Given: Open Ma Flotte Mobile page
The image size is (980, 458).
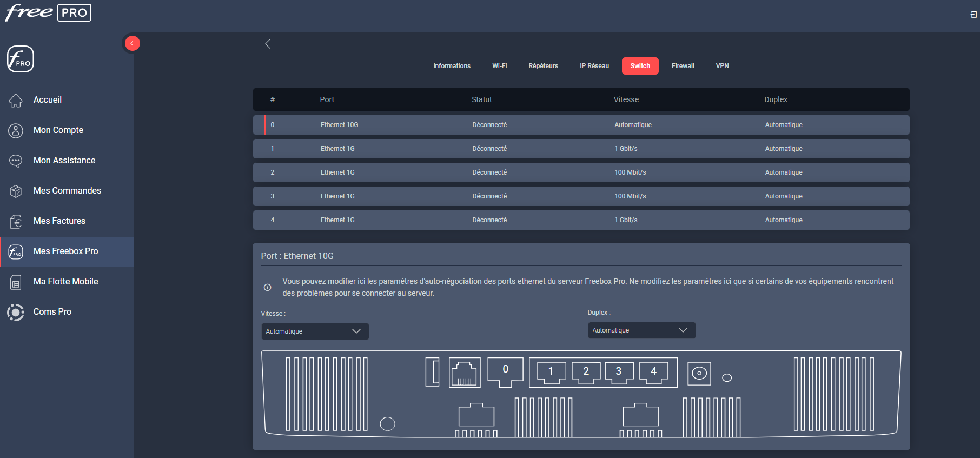Looking at the screenshot, I should [x=67, y=282].
